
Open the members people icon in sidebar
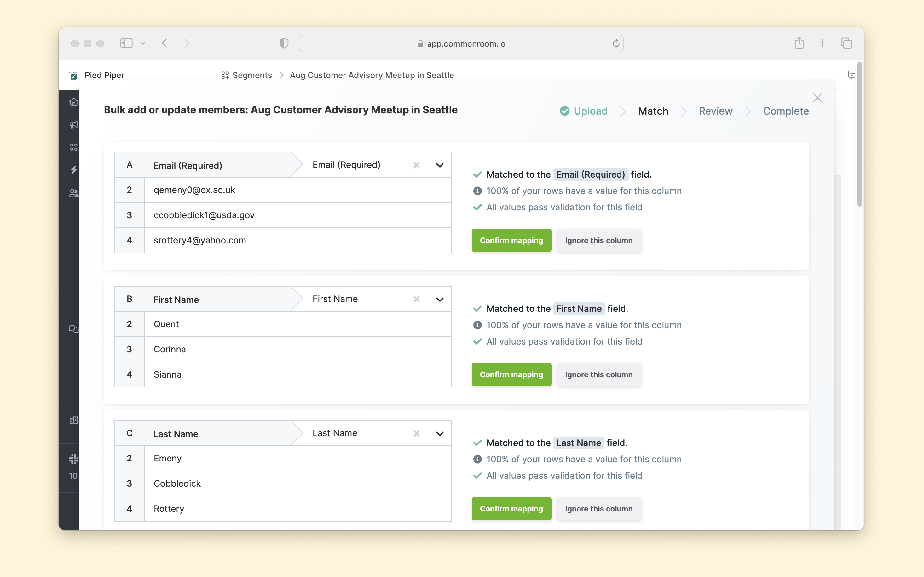73,193
